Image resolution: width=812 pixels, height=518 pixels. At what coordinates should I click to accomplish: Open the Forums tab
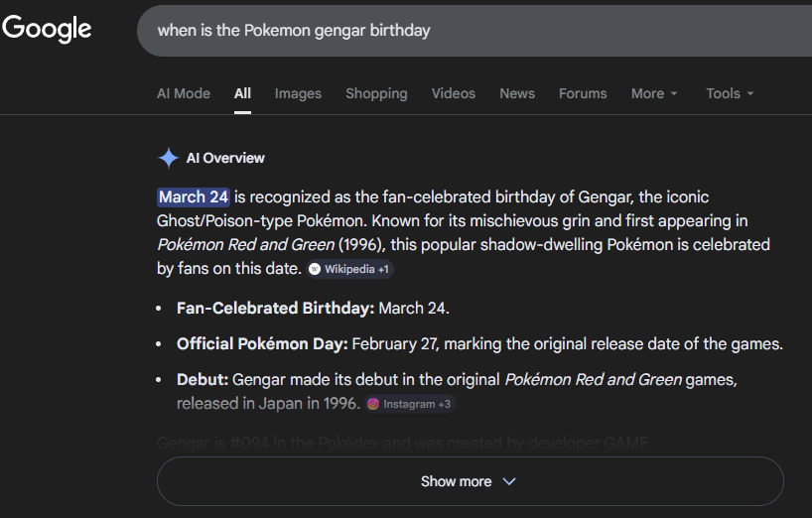583,93
